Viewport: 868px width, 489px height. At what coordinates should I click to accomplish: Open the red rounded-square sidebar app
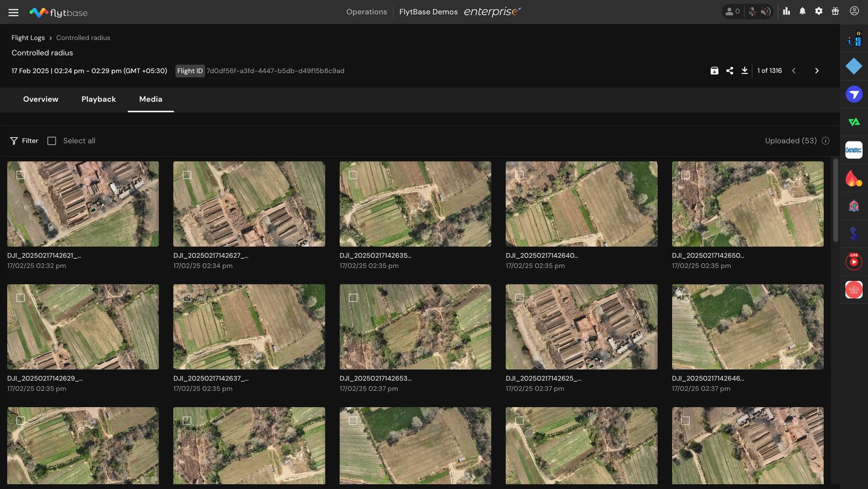854,289
